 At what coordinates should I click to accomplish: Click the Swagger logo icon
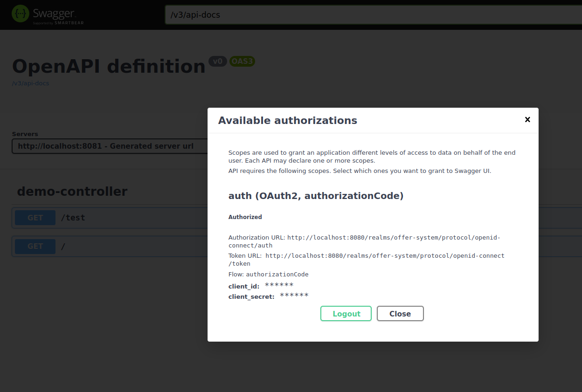(x=21, y=14)
